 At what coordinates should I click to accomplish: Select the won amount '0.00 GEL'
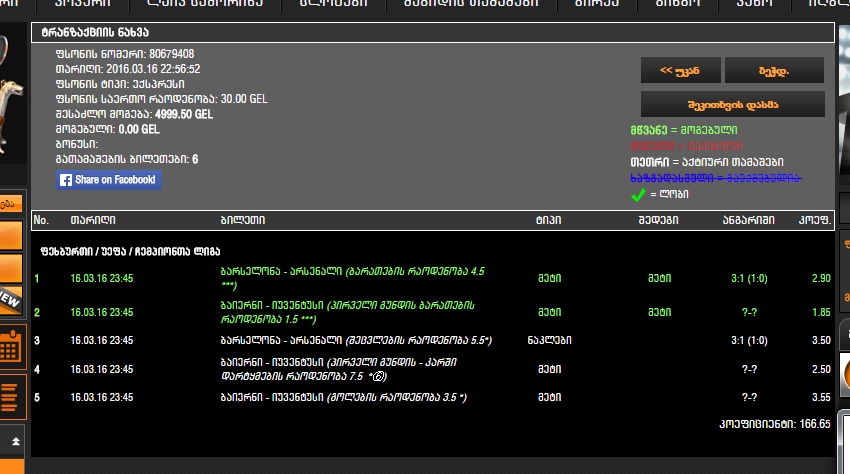tap(139, 130)
